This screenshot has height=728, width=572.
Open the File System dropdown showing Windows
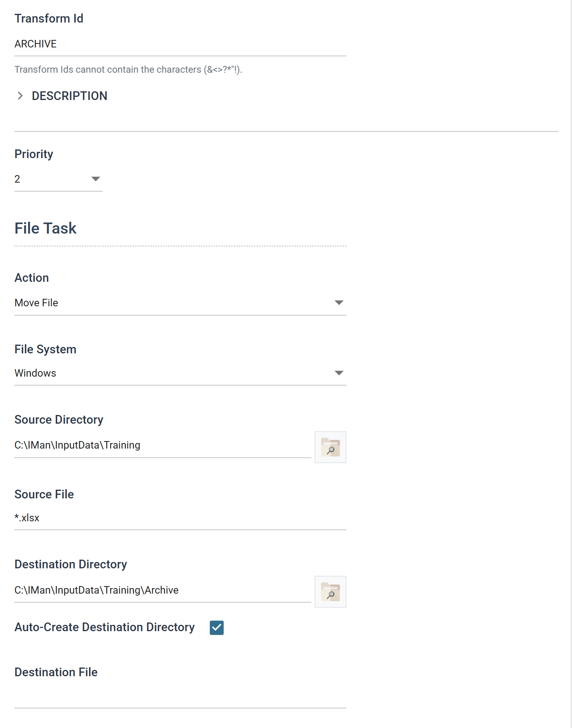[180, 373]
